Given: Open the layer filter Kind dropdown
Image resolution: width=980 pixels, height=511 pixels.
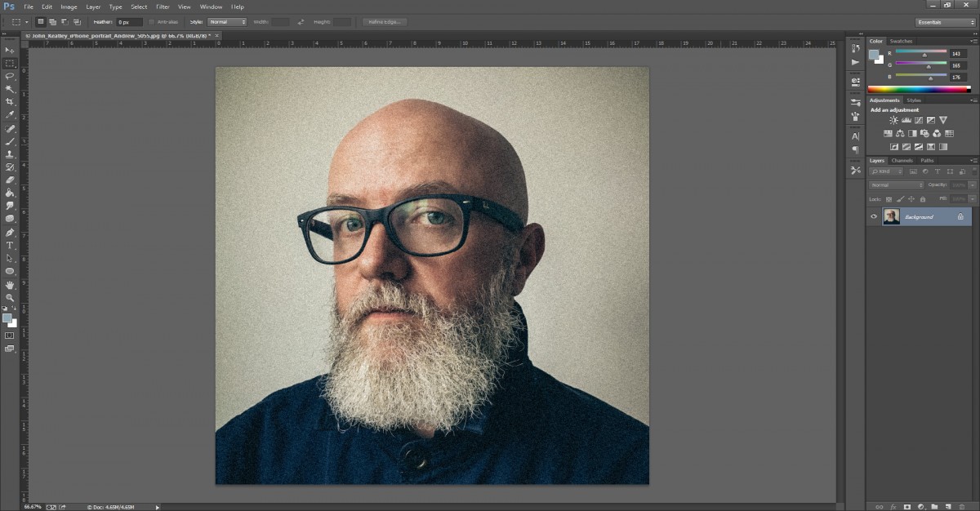Looking at the screenshot, I should (x=885, y=171).
